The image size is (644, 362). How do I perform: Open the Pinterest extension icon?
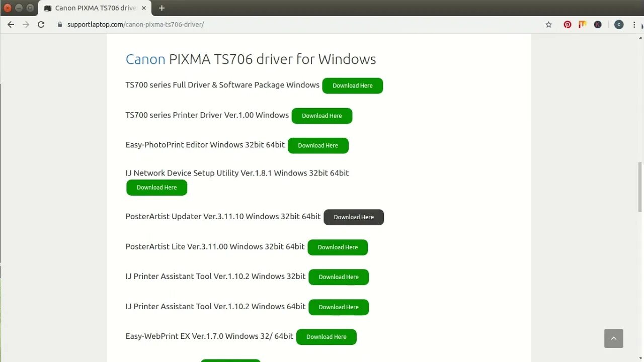click(568, 24)
